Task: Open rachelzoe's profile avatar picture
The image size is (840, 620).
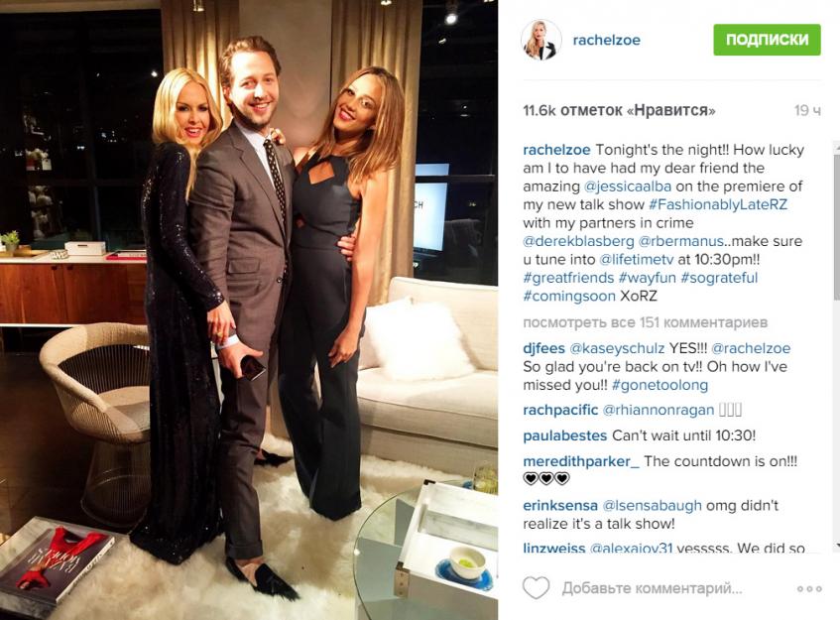Action: pyautogui.click(x=541, y=40)
